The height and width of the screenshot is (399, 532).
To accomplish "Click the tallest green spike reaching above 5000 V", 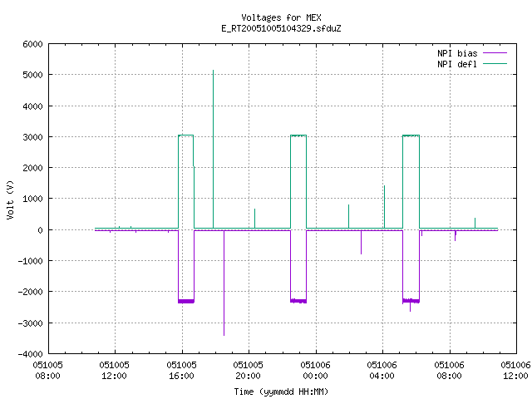I will tap(213, 150).
